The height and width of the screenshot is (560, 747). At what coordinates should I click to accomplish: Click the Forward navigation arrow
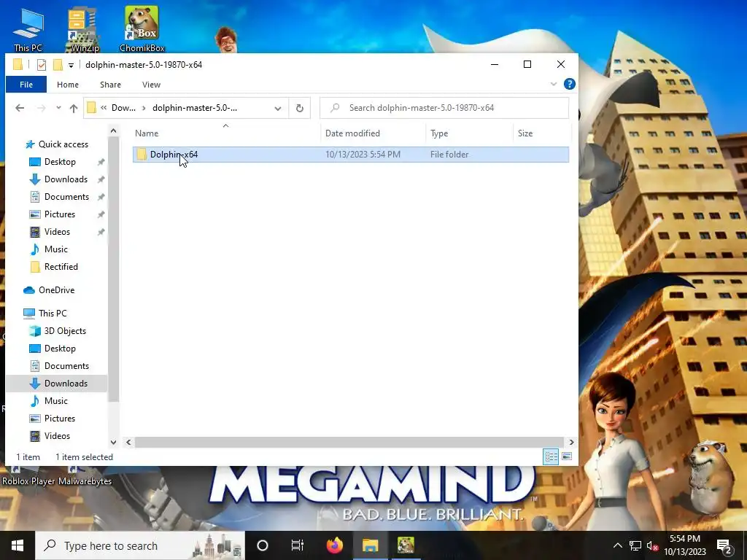42,108
